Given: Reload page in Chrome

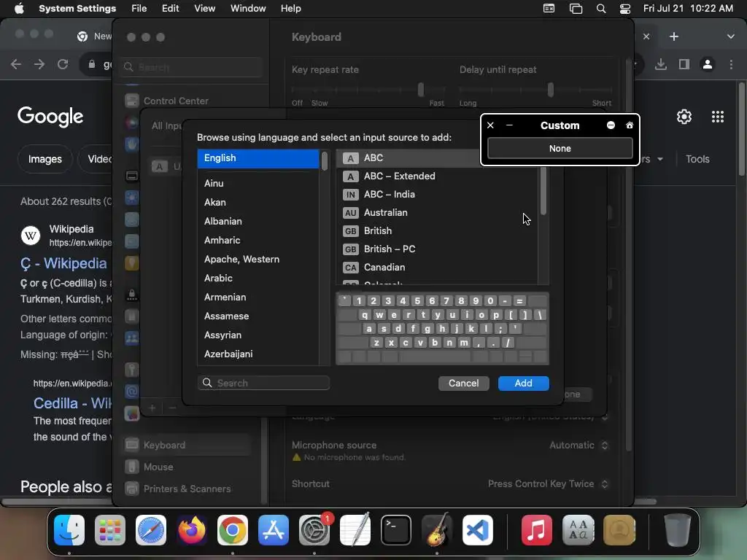Looking at the screenshot, I should point(63,64).
